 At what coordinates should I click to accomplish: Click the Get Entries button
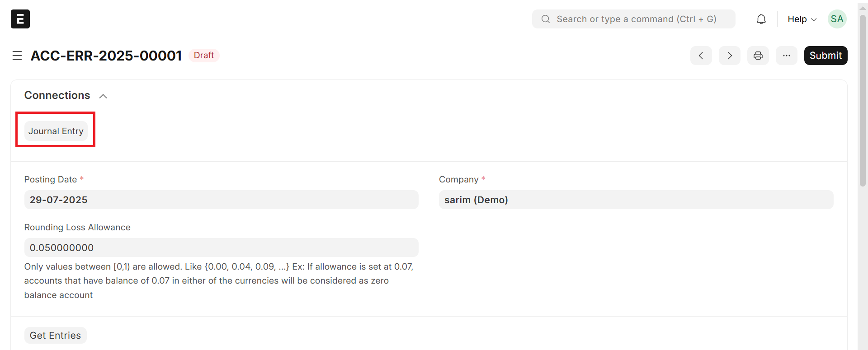point(55,336)
